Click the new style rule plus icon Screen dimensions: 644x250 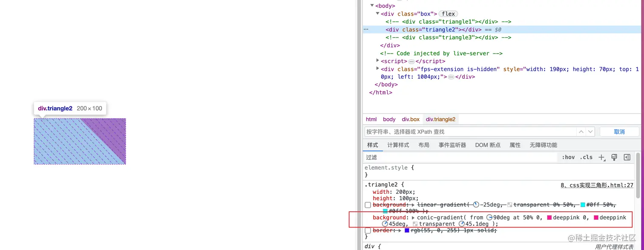coord(602,157)
